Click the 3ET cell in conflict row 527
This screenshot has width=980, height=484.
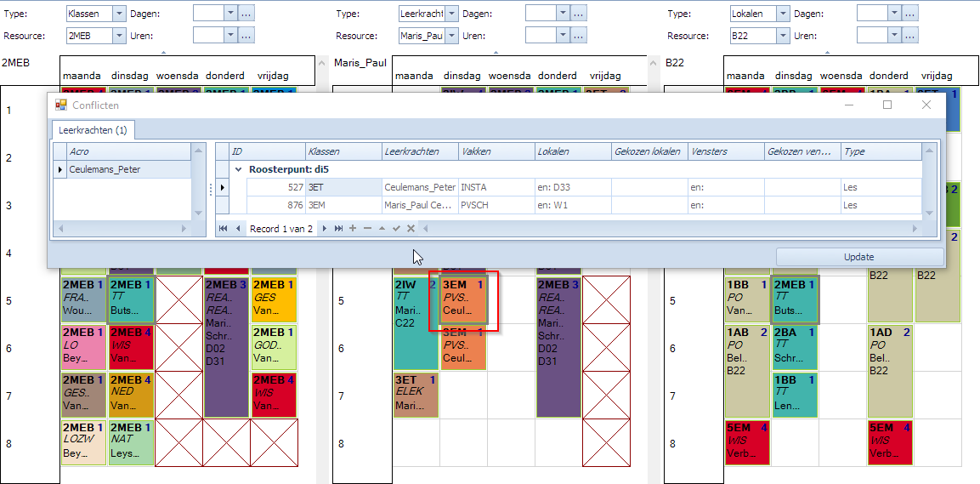click(343, 187)
